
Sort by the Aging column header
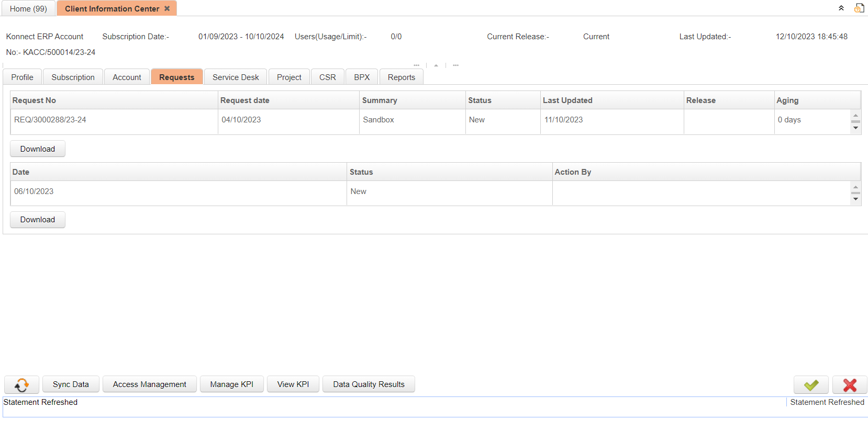(x=787, y=100)
